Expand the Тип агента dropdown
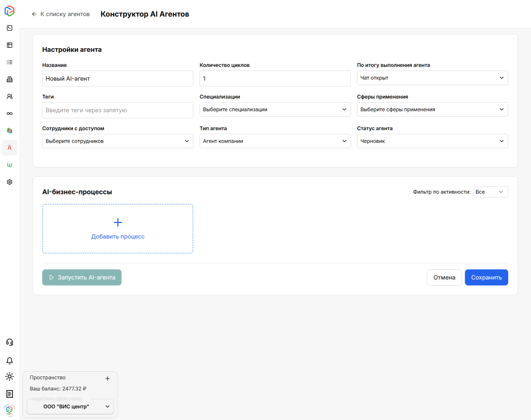This screenshot has height=420, width=531. (x=275, y=141)
